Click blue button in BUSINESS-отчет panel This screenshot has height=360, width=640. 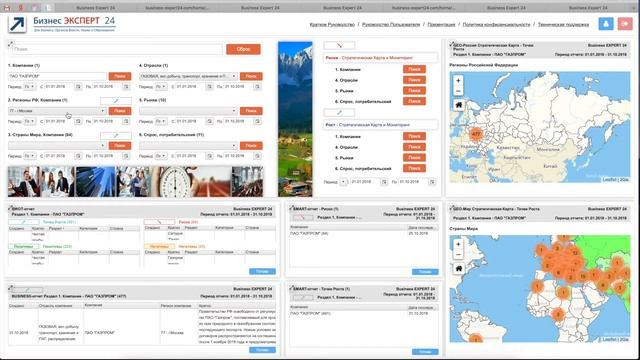262,350
